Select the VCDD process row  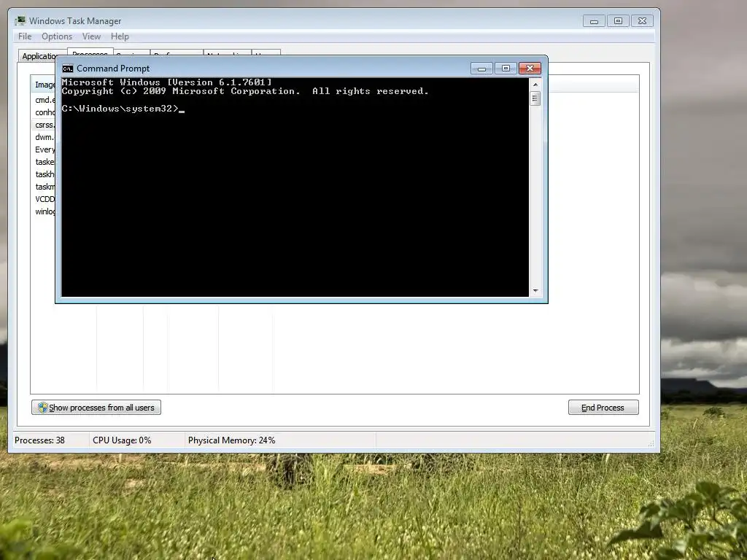(43, 199)
